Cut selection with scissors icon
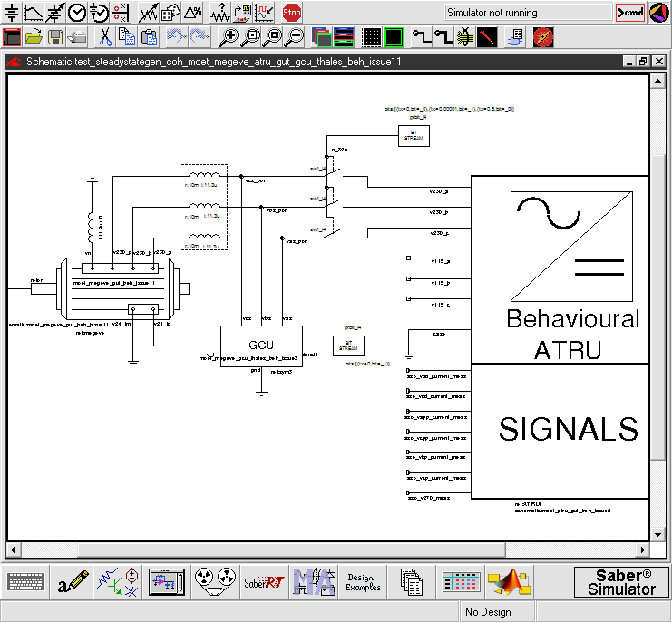 coord(105,37)
